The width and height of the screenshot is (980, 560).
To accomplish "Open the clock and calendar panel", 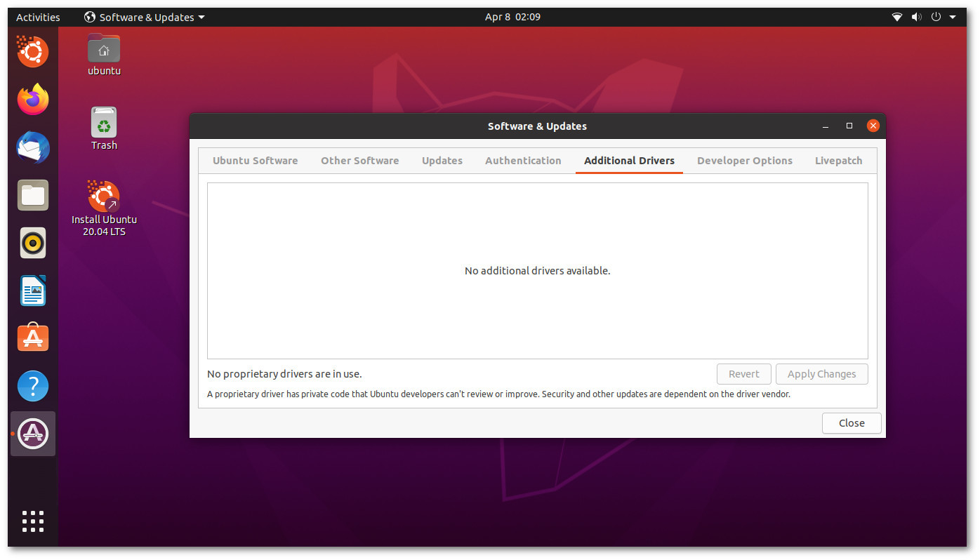I will click(x=512, y=17).
